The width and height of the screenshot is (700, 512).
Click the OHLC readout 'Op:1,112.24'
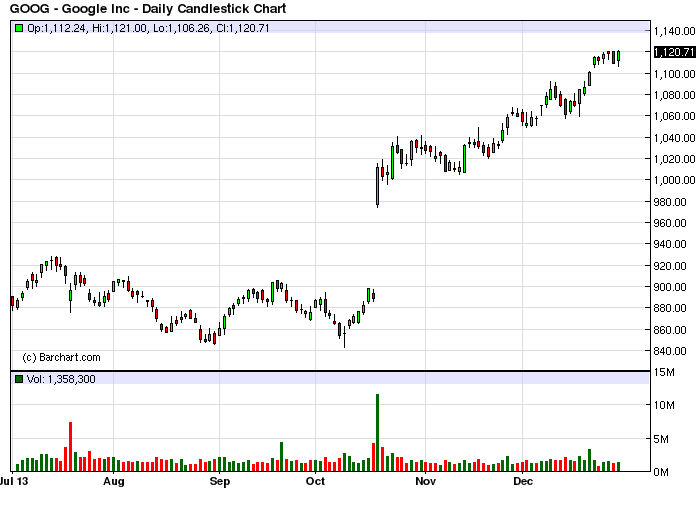tap(56, 28)
